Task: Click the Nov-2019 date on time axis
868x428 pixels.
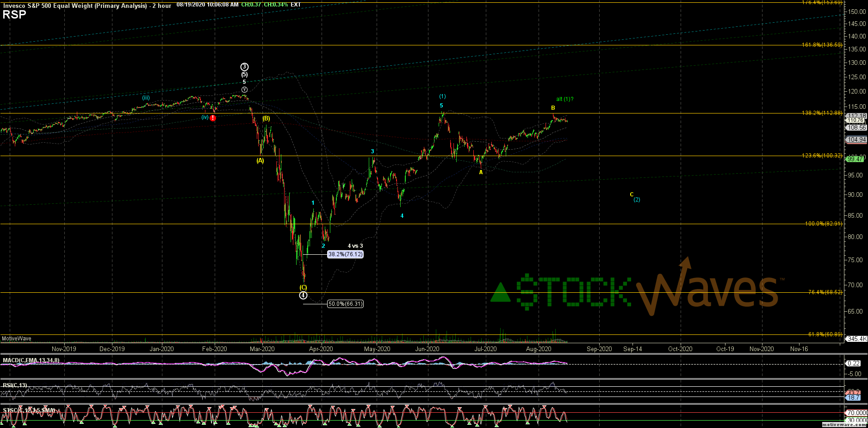Action: pos(64,349)
